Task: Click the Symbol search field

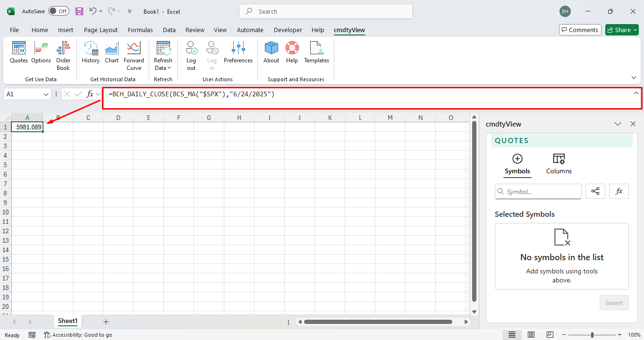Action: pyautogui.click(x=538, y=191)
